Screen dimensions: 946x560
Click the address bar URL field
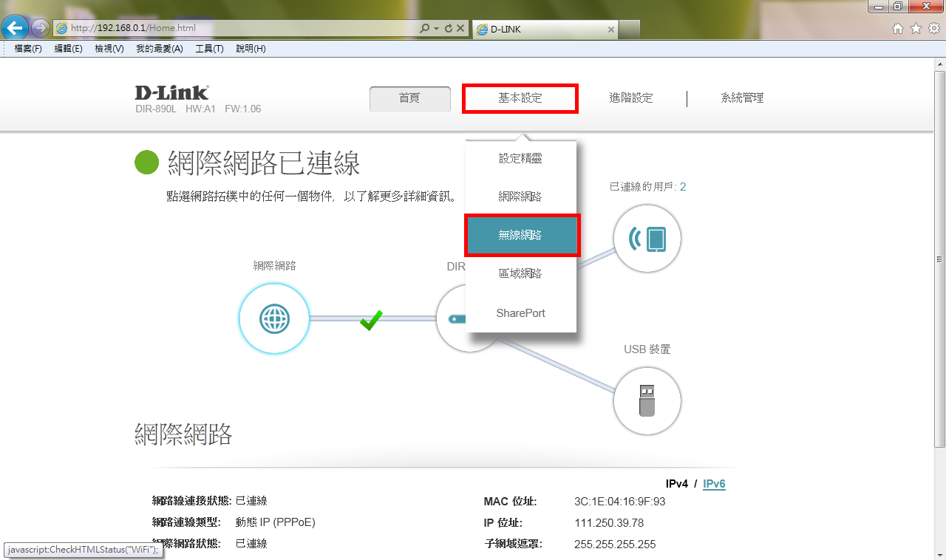point(236,29)
